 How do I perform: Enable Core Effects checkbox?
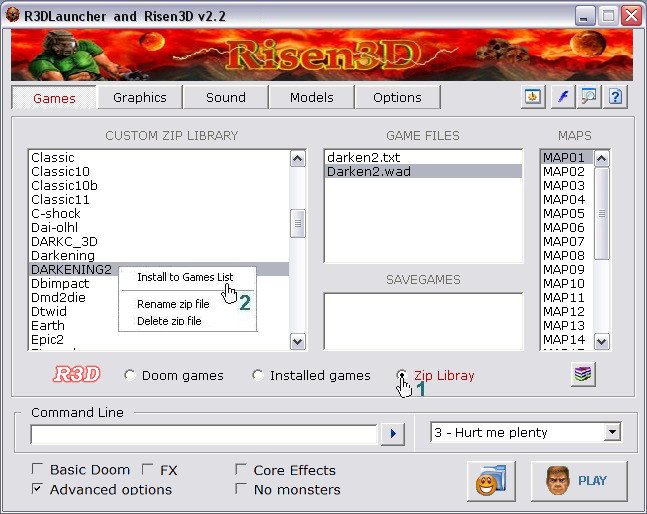coord(241,469)
